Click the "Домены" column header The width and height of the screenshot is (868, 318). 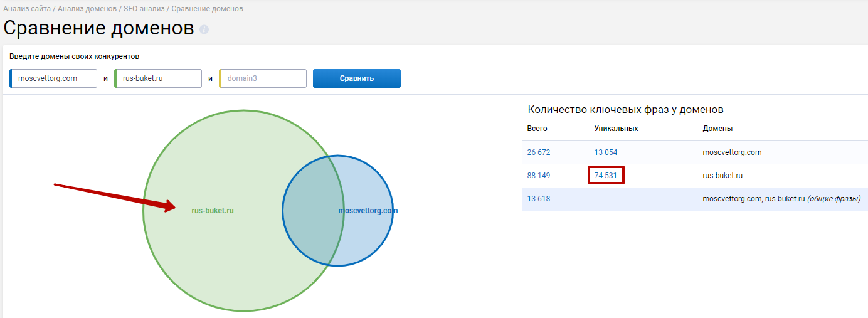717,129
